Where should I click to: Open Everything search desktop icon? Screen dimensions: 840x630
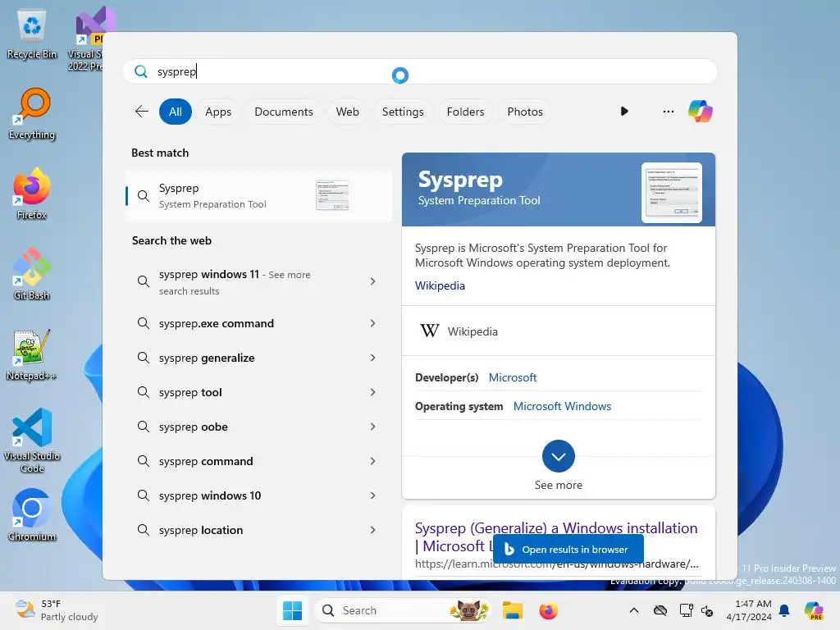(32, 114)
